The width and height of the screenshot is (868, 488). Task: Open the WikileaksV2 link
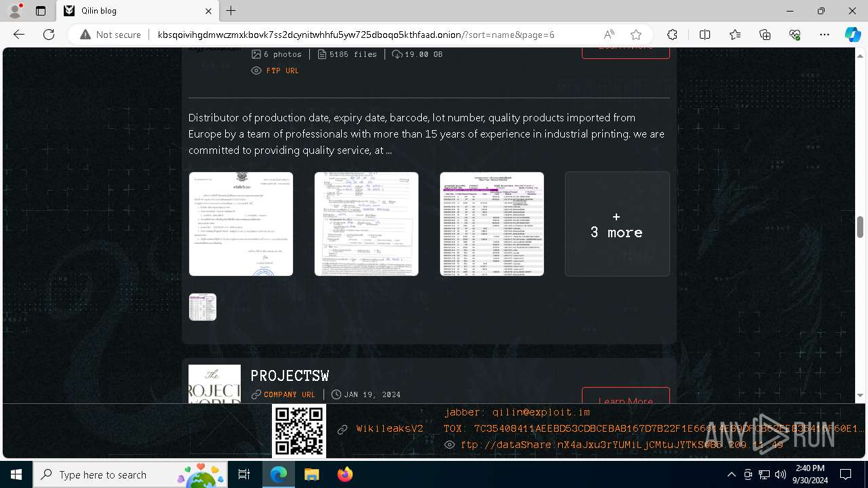click(390, 429)
